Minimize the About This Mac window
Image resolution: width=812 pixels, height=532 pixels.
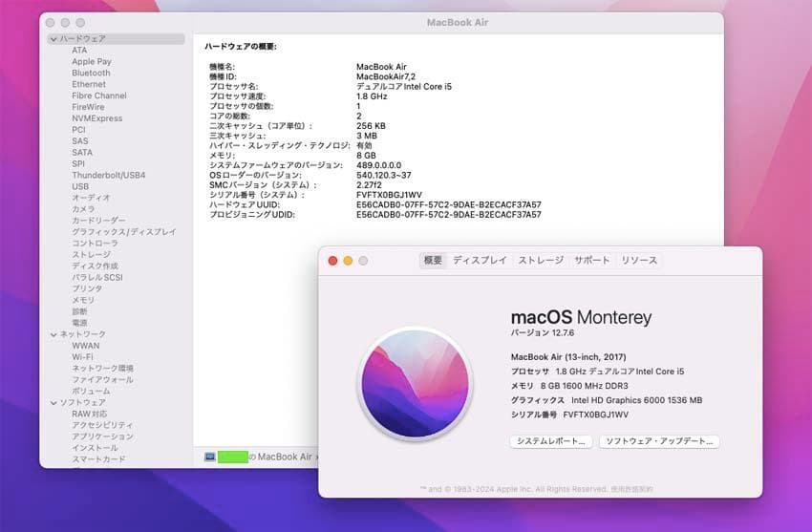pos(348,261)
